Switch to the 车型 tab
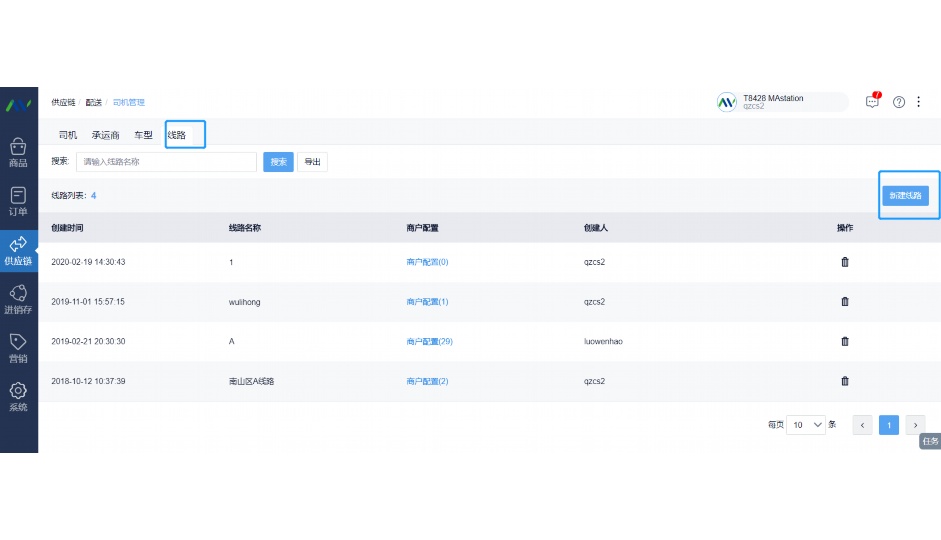 click(143, 135)
